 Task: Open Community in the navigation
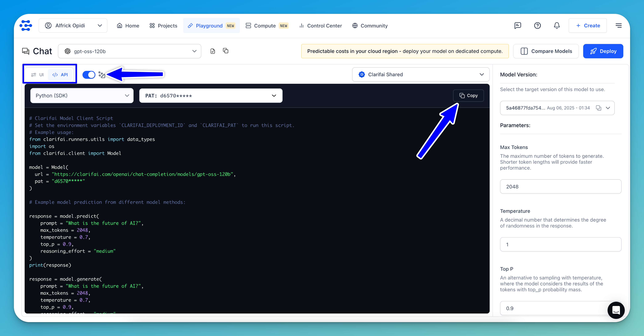tap(370, 26)
